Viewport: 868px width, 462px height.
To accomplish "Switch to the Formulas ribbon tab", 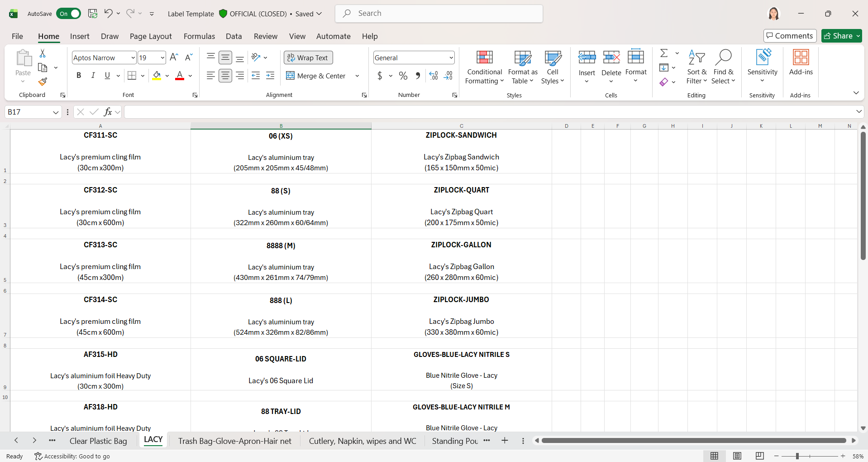I will (199, 36).
